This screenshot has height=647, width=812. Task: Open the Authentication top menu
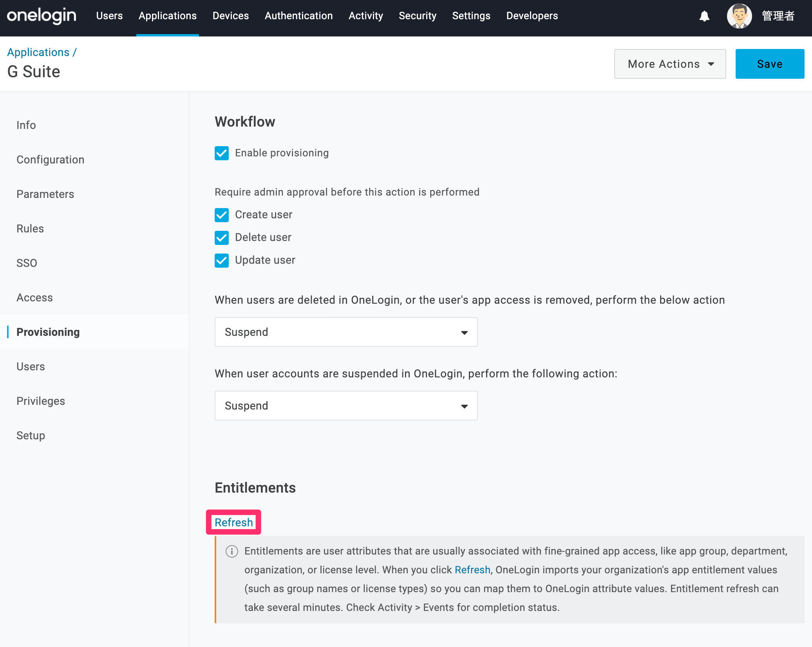click(x=298, y=16)
